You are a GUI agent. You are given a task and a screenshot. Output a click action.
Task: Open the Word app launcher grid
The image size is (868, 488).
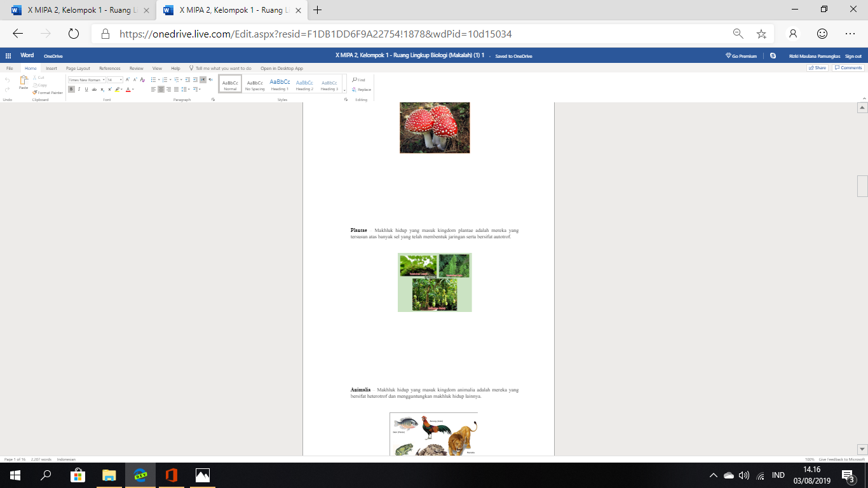(x=8, y=56)
